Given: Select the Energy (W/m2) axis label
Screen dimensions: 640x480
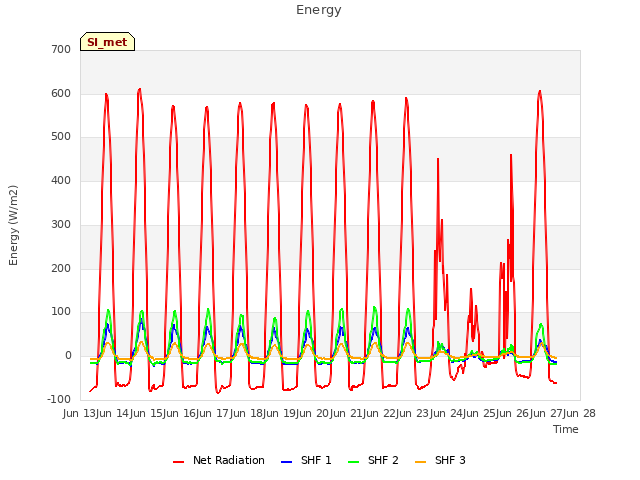Looking at the screenshot, I should tap(13, 225).
